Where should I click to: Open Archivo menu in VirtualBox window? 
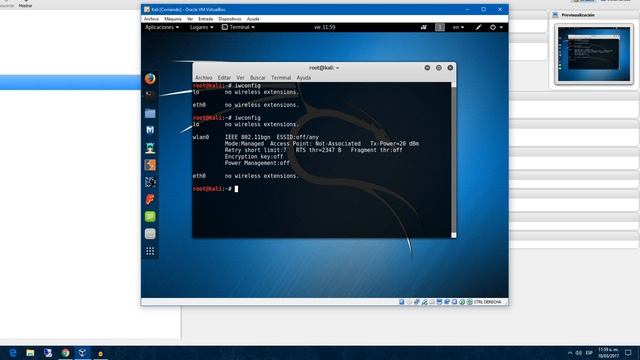(x=151, y=19)
